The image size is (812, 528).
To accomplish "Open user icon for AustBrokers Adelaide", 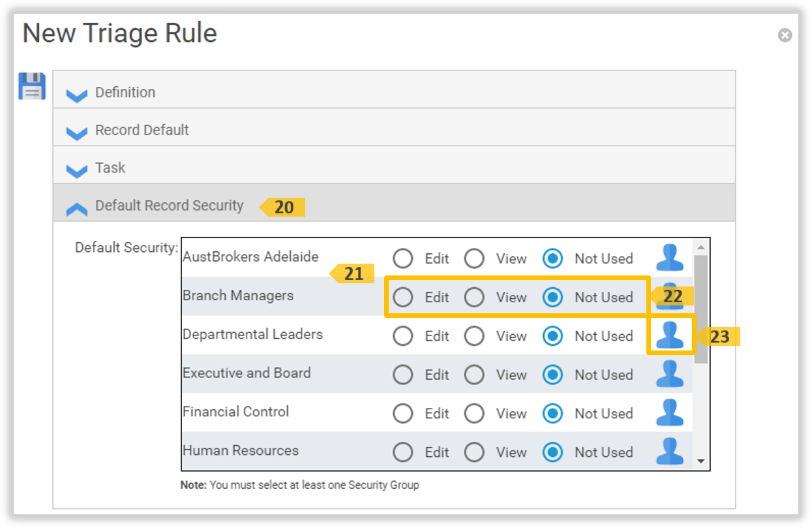I will pyautogui.click(x=669, y=258).
